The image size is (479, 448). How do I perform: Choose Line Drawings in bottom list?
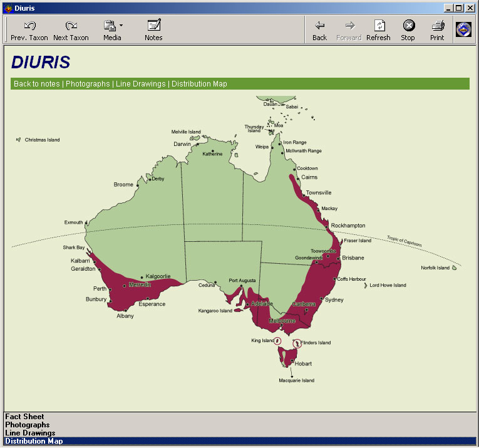[30, 433]
